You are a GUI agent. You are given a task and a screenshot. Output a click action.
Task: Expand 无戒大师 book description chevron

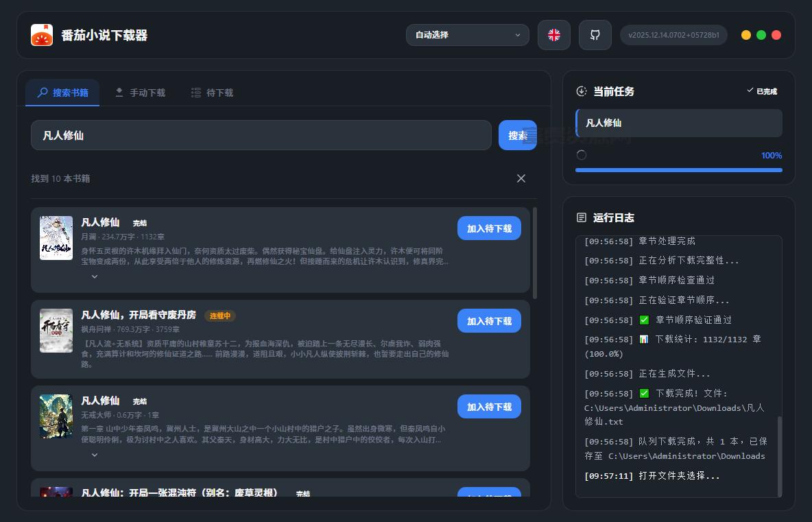tap(94, 455)
